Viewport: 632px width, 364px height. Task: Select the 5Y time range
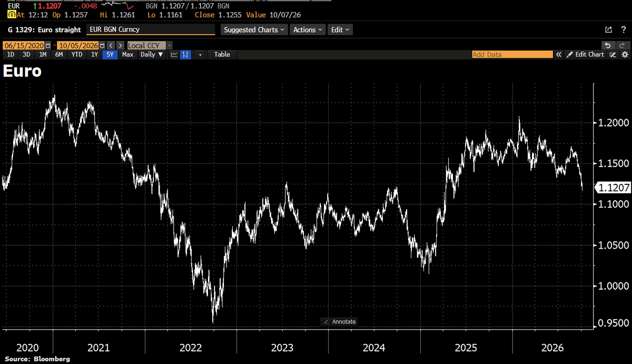(x=110, y=54)
